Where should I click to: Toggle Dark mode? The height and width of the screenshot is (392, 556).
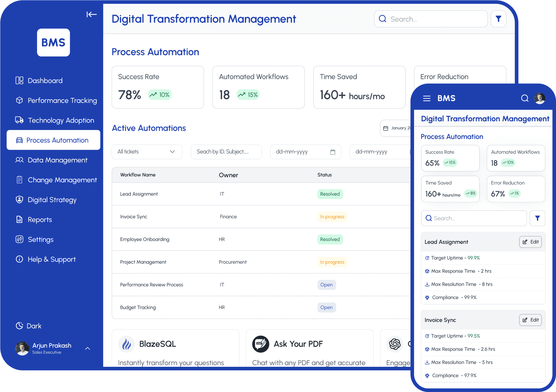point(29,326)
